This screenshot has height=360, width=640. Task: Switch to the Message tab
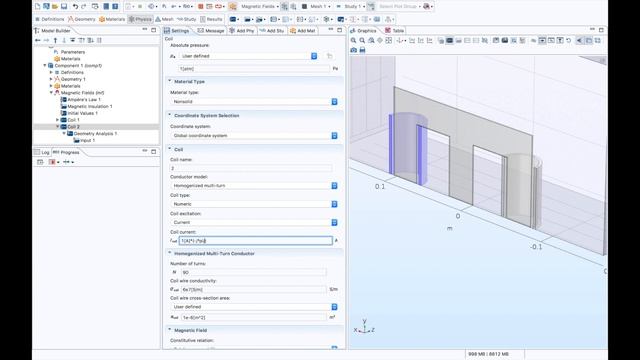pos(211,31)
